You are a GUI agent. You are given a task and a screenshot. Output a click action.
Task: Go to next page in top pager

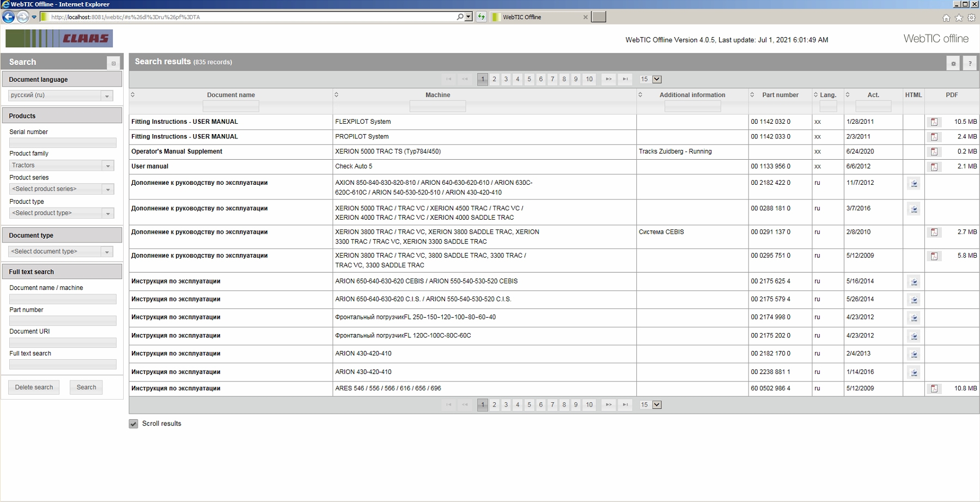[608, 79]
